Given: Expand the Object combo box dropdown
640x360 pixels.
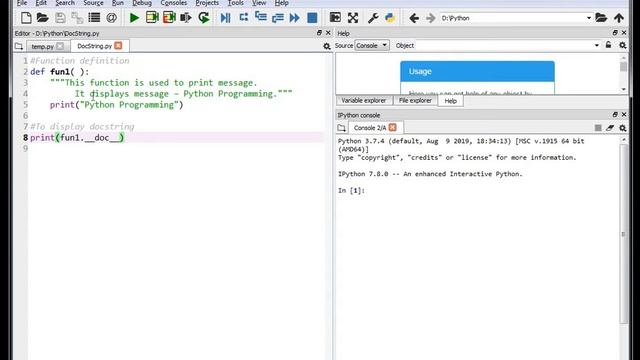Looking at the screenshot, I should [596, 45].
